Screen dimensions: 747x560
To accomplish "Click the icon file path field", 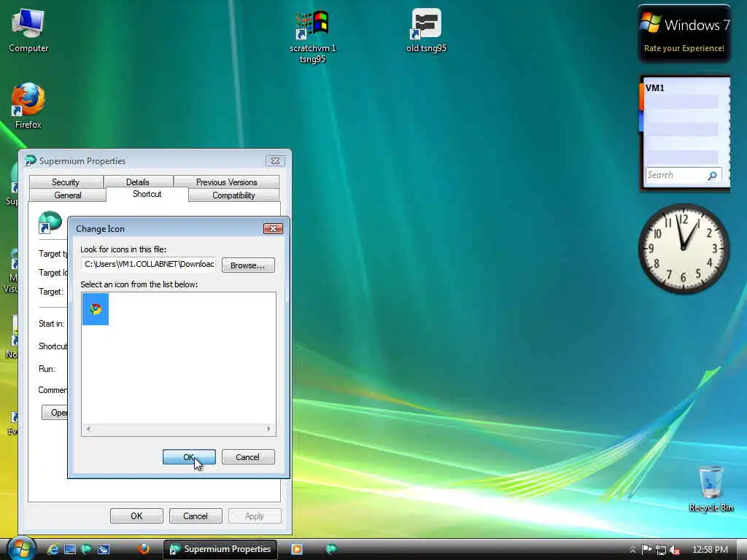I will pyautogui.click(x=148, y=264).
